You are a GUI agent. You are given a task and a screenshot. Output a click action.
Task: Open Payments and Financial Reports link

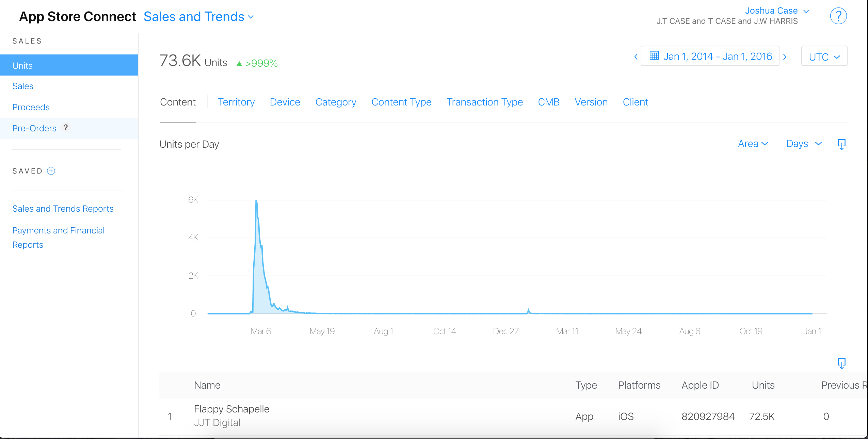pos(59,238)
